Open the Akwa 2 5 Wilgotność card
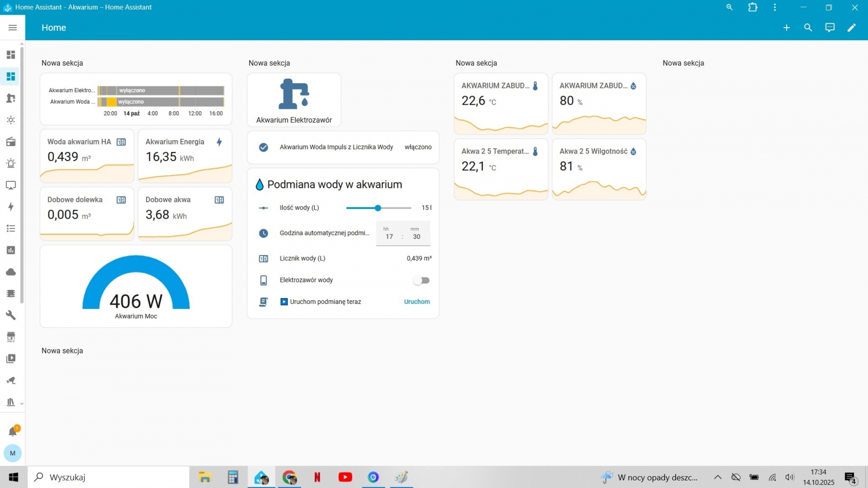The width and height of the screenshot is (868, 488). [x=599, y=169]
